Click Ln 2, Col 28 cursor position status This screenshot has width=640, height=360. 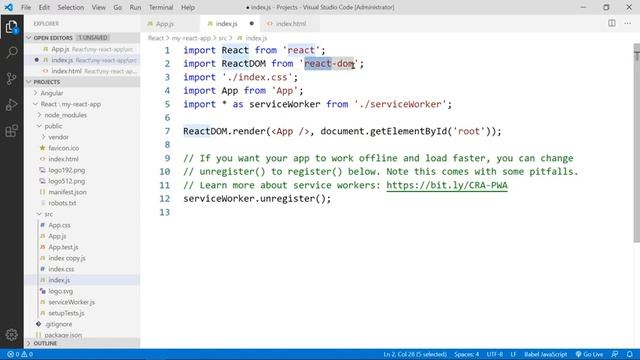pyautogui.click(x=415, y=354)
